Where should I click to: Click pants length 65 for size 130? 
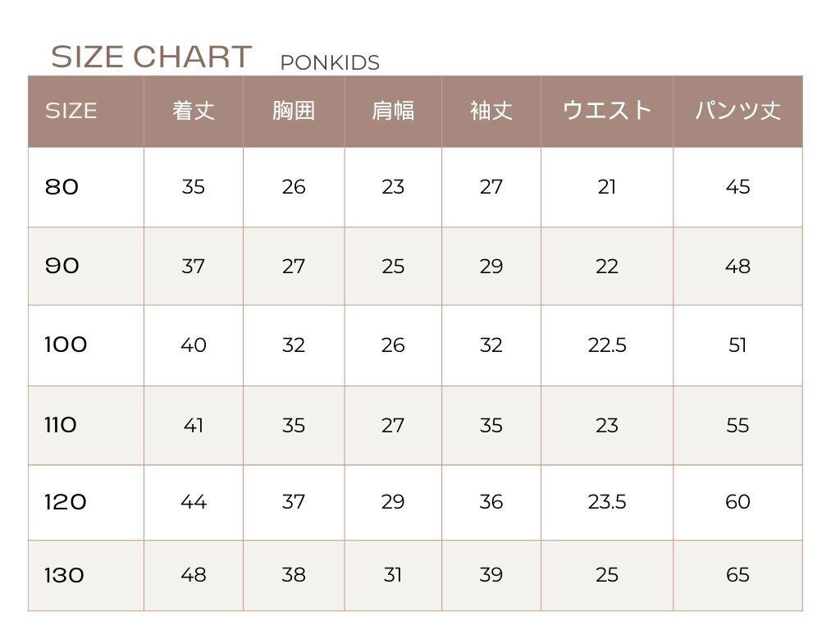737,575
